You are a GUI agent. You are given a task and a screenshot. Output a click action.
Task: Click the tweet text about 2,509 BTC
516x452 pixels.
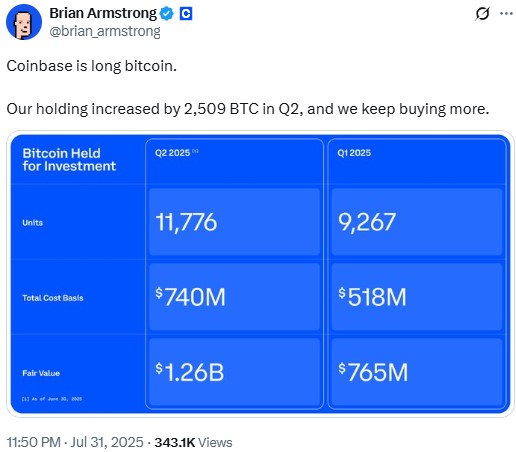pos(248,109)
